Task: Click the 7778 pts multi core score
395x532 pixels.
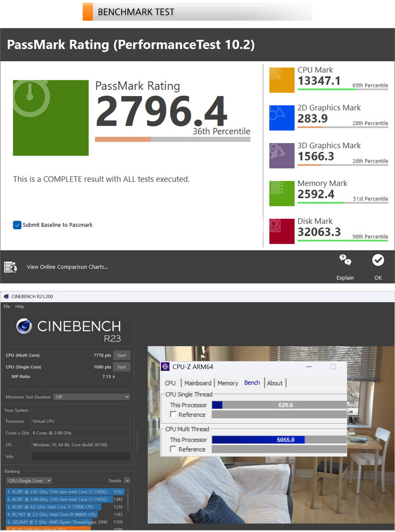Action: pos(102,355)
